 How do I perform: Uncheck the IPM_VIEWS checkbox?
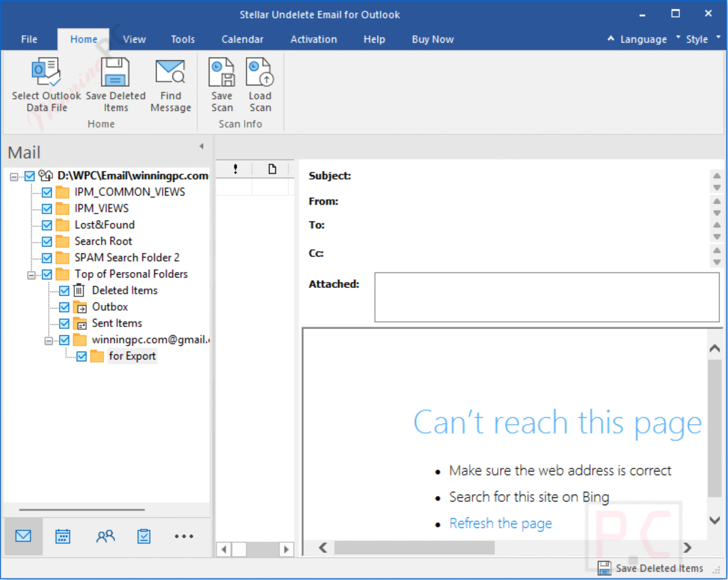click(47, 208)
